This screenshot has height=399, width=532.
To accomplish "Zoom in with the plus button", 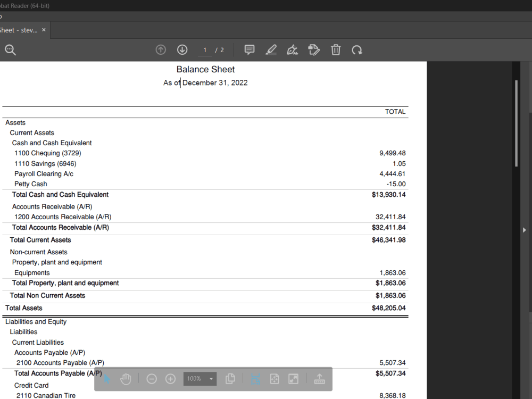I will (x=170, y=379).
